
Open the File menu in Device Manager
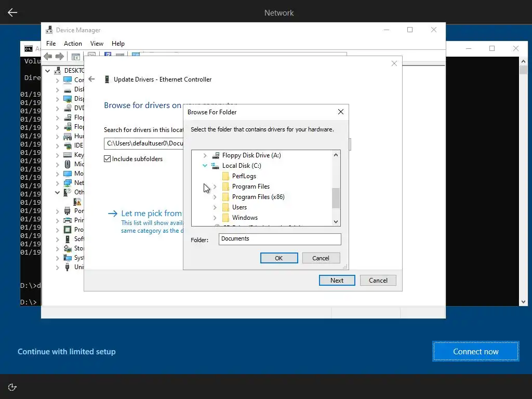51,44
